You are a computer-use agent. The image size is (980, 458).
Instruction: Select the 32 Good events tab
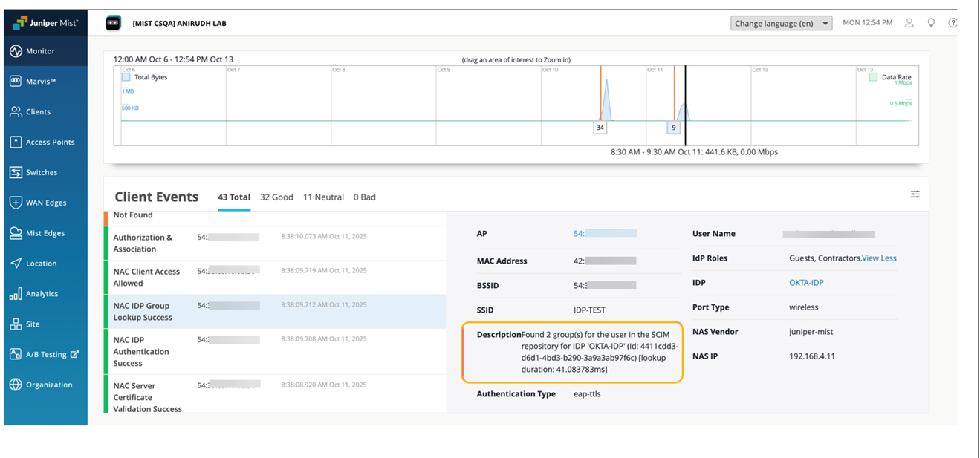tap(276, 197)
